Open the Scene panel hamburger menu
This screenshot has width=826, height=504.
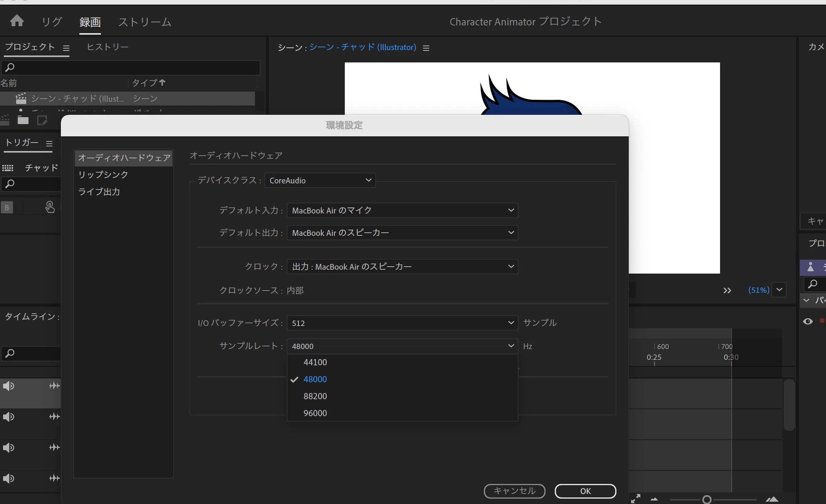tap(426, 48)
